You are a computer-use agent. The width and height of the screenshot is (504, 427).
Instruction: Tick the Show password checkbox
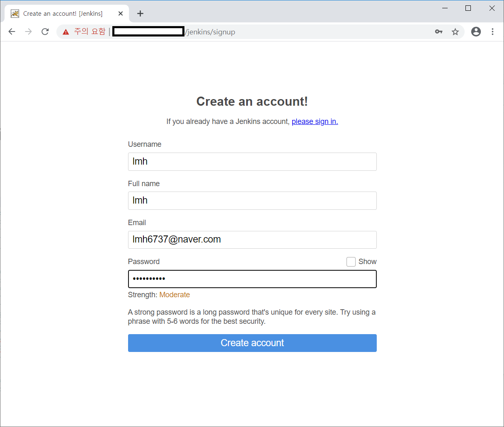351,262
